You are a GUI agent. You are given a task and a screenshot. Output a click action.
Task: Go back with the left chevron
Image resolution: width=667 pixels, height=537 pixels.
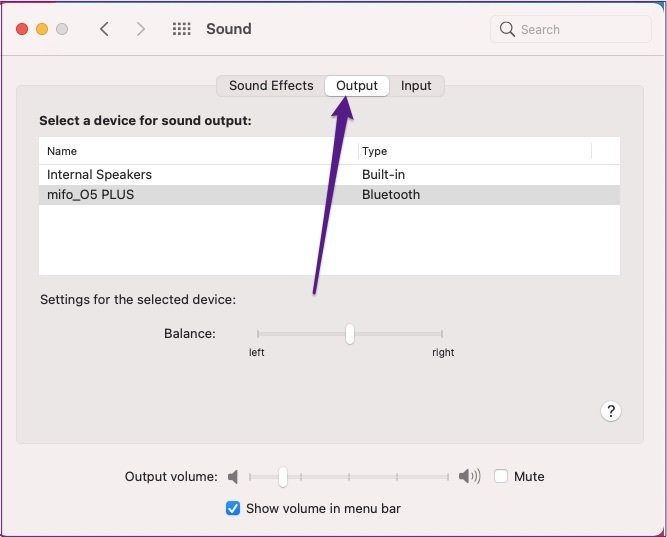point(105,29)
